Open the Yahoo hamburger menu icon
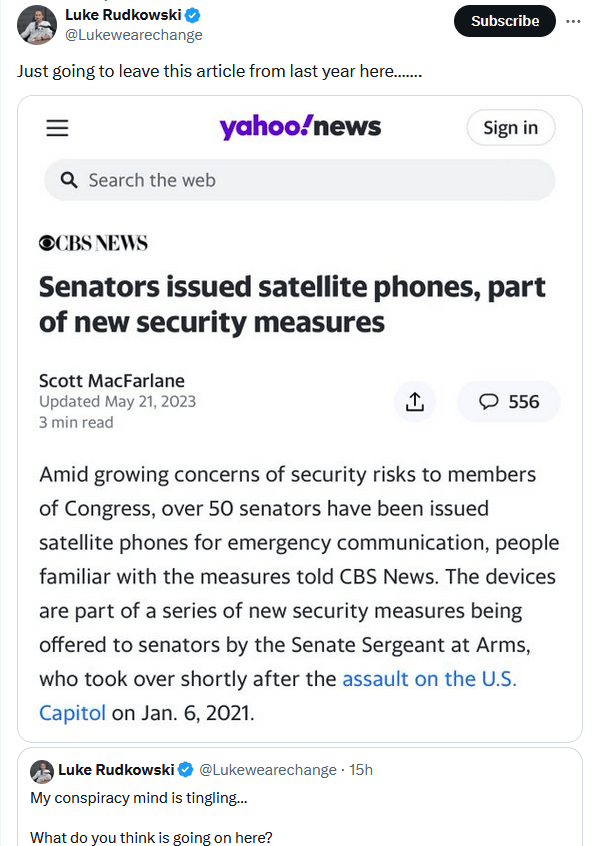598x846 pixels. [x=57, y=128]
